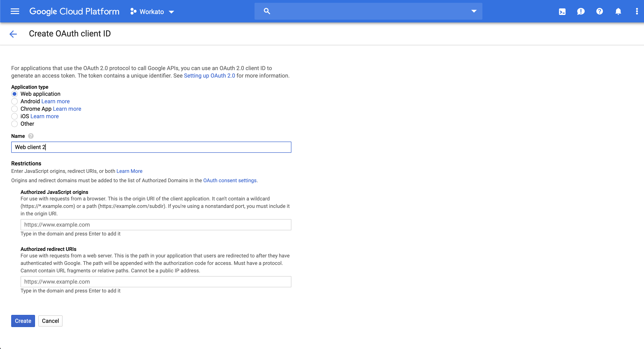Image resolution: width=644 pixels, height=349 pixels.
Task: Click Google Cloud Platform in the header
Action: (74, 11)
